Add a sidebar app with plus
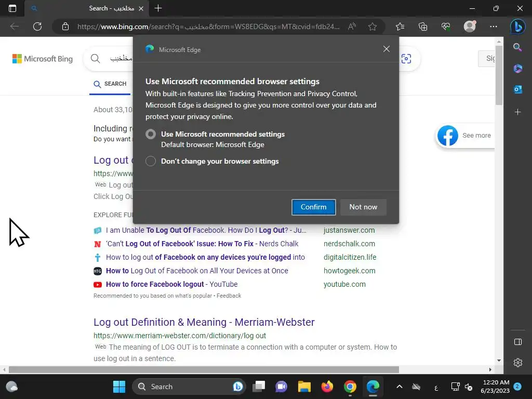This screenshot has width=532, height=399. tap(517, 112)
